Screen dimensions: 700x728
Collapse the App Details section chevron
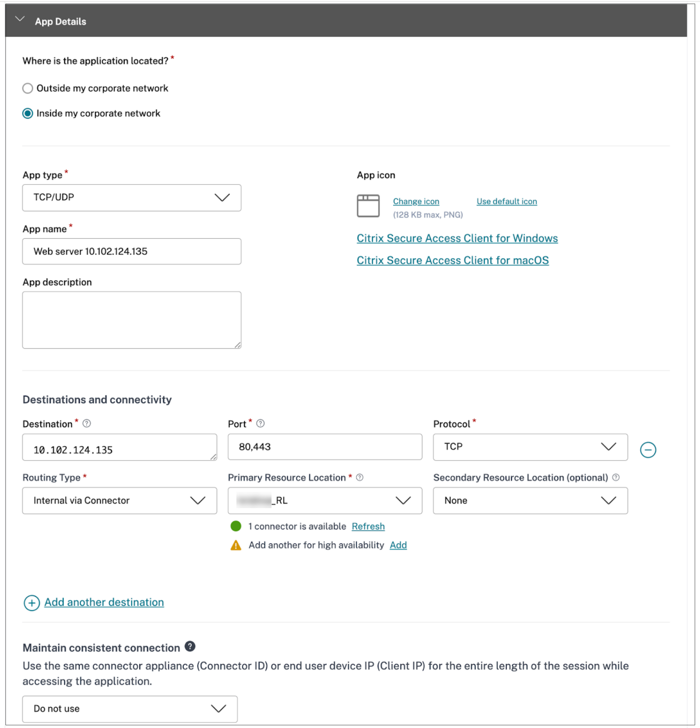20,19
